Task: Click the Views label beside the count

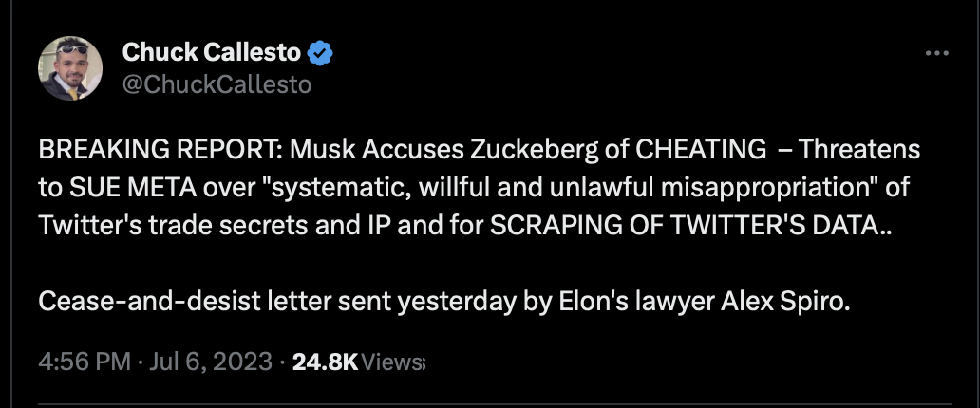Action: [x=393, y=362]
